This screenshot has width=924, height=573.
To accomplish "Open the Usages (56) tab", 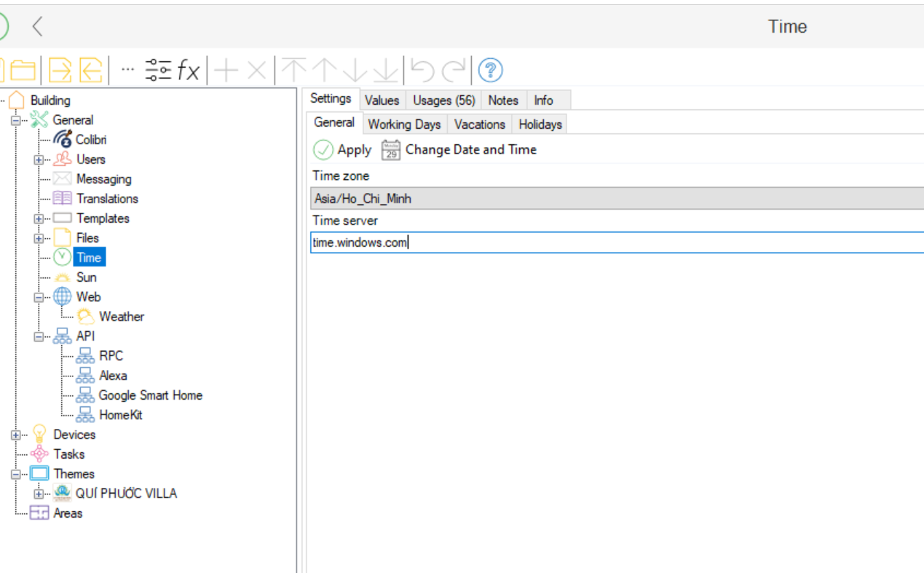I will (443, 100).
